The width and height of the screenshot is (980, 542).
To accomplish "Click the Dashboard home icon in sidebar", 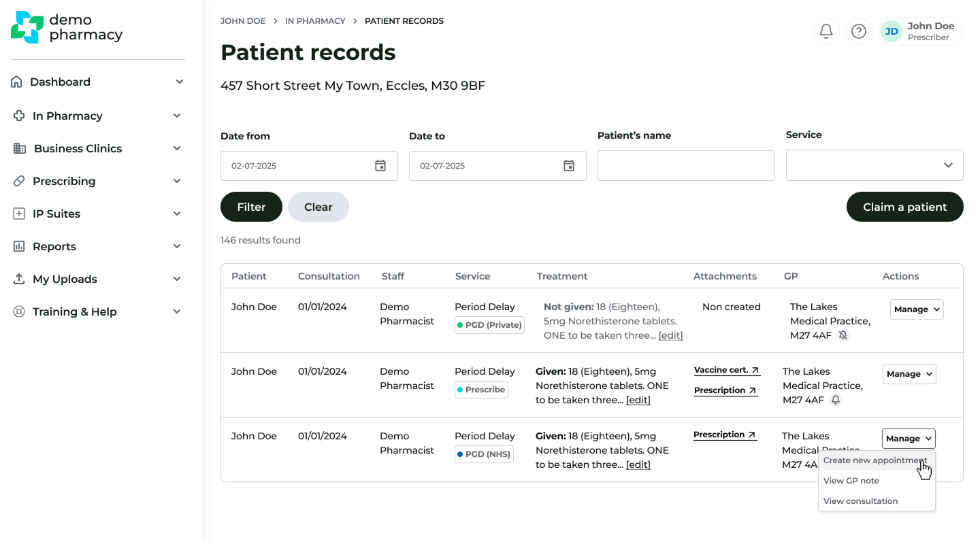I will (x=17, y=82).
